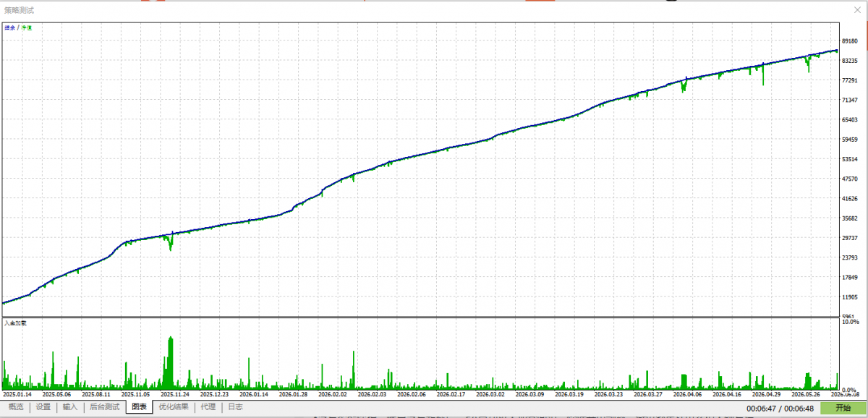Viewport: 868px width, 418px height.
Task: Click the green 净值 legend label
Action: coord(27,27)
